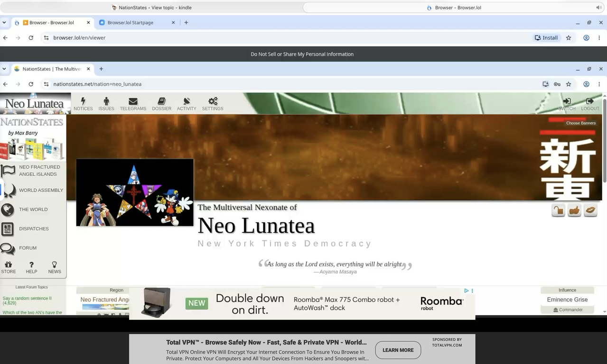
Task: Open inner browser profile avatar icon
Action: coord(587,84)
